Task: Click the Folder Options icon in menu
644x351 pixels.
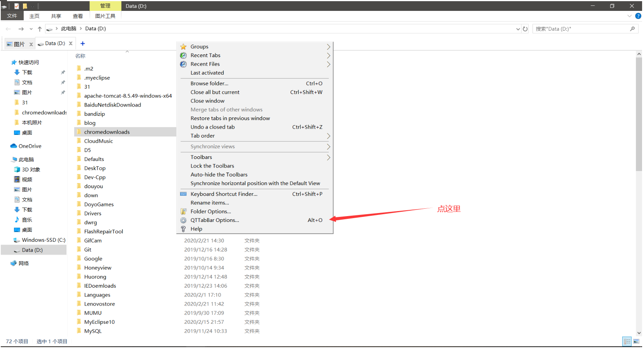Action: point(183,211)
